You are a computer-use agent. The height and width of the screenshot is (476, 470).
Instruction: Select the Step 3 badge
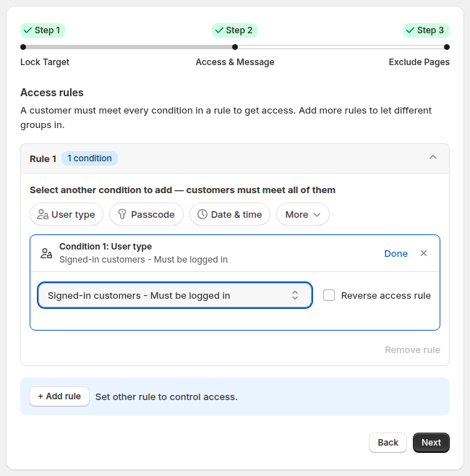pyautogui.click(x=426, y=30)
